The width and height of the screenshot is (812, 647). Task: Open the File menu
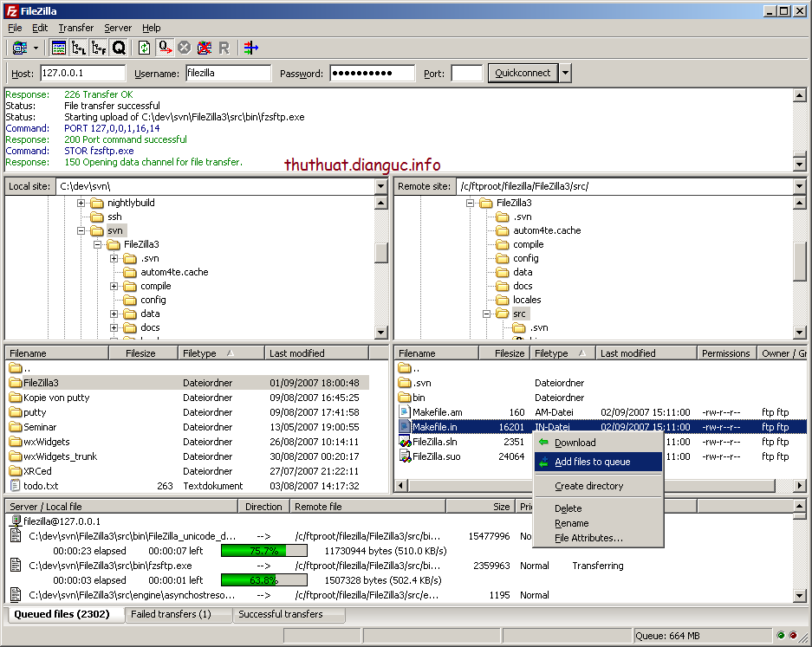coord(15,28)
